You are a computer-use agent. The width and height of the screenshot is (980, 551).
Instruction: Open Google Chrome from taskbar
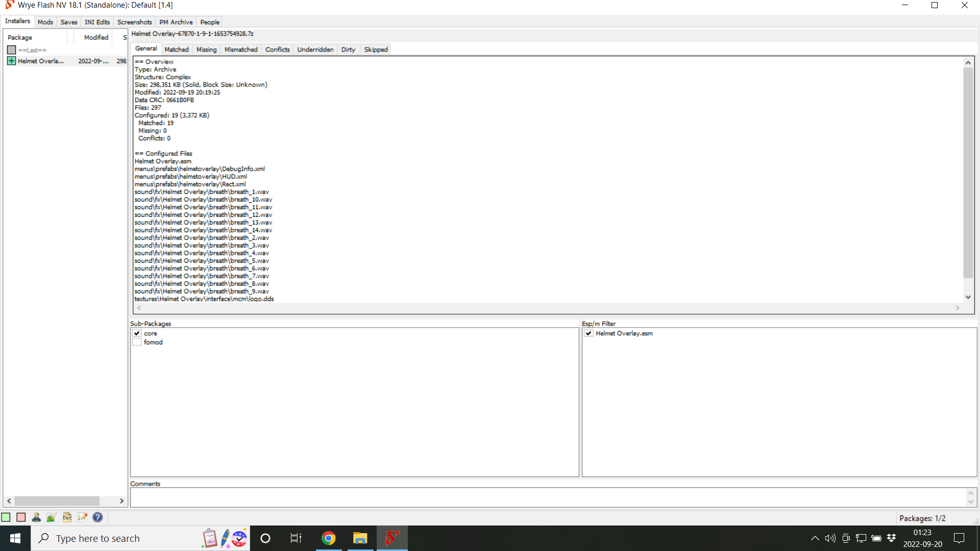[x=329, y=538]
